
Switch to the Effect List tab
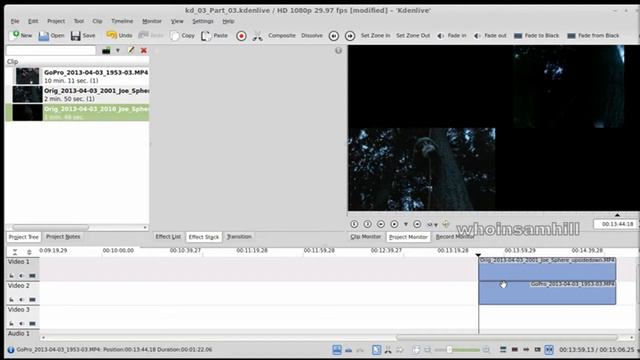(168, 237)
